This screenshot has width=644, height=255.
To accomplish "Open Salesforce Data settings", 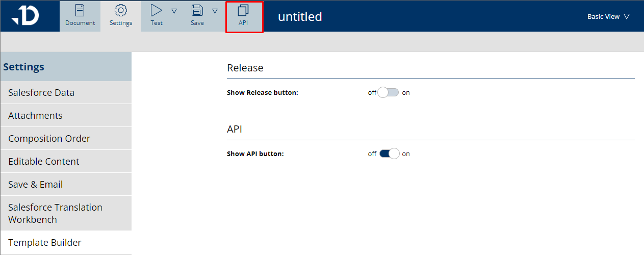I will pos(41,93).
